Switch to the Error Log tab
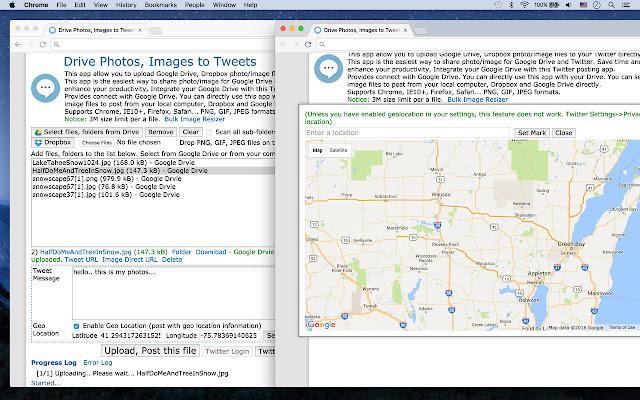This screenshot has width=640, height=400. tap(98, 362)
